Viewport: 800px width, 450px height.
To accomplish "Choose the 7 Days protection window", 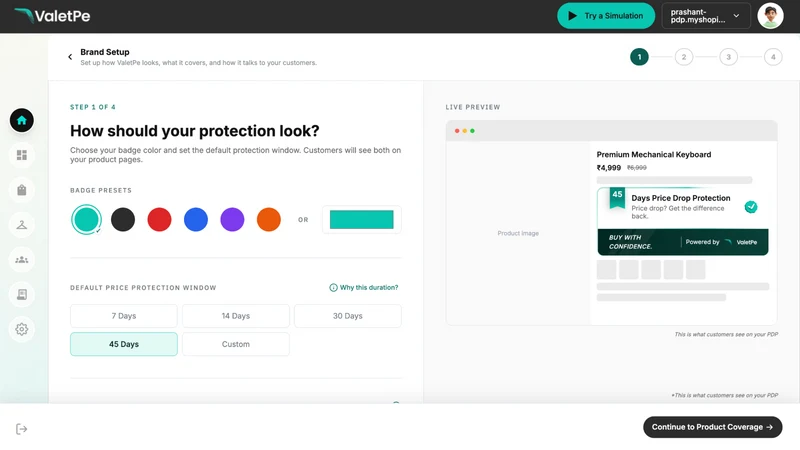I will [124, 316].
